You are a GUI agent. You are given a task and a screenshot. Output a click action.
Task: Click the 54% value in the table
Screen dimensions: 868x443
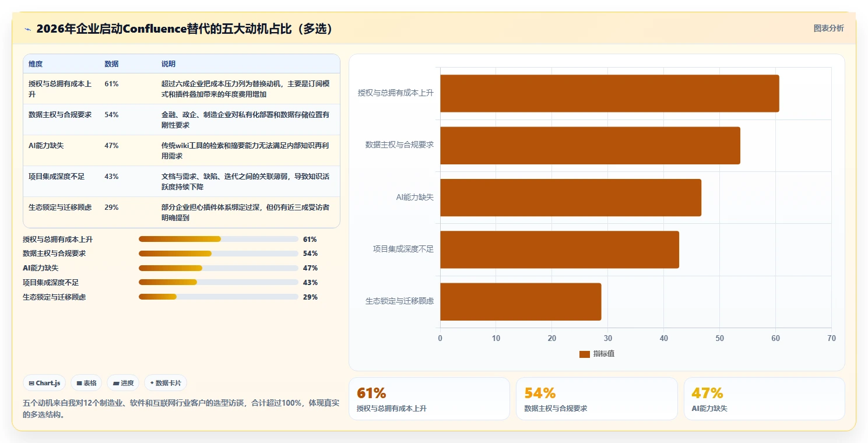pos(111,114)
